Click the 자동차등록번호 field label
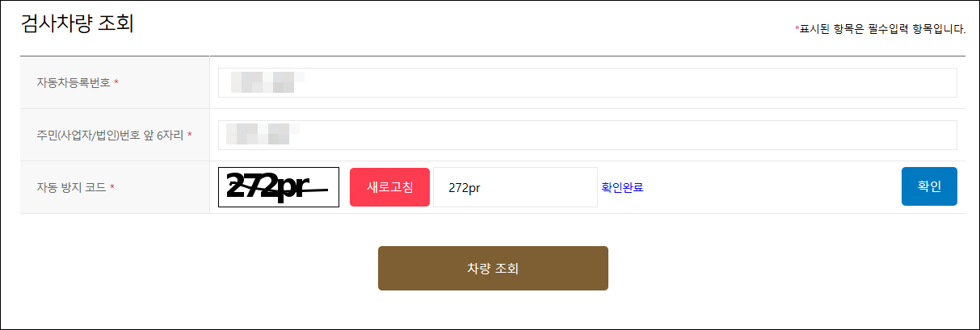 pos(74,82)
